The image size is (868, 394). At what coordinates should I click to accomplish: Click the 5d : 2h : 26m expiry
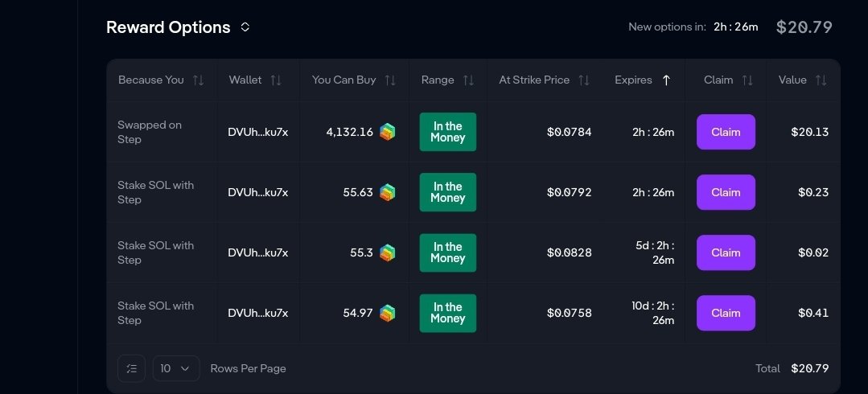coord(655,252)
